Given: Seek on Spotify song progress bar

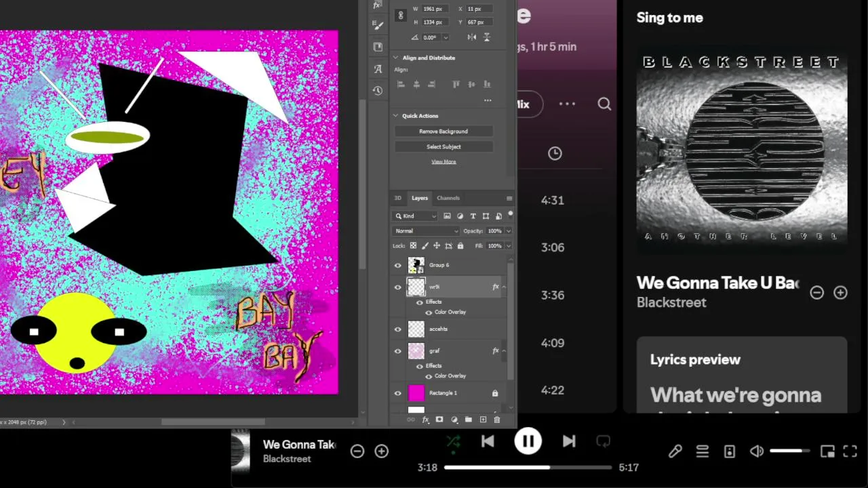Looking at the screenshot, I should pyautogui.click(x=528, y=467).
